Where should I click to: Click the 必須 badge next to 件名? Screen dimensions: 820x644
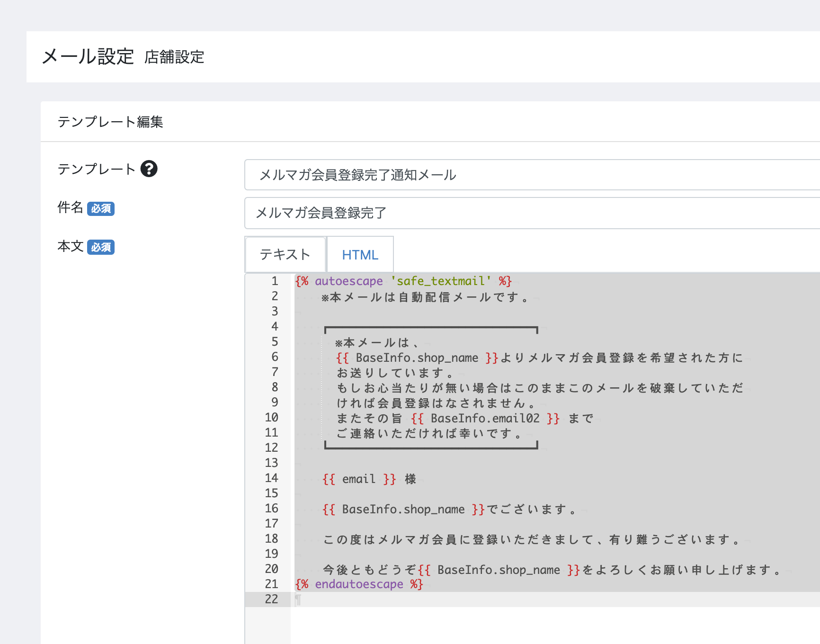pos(101,208)
